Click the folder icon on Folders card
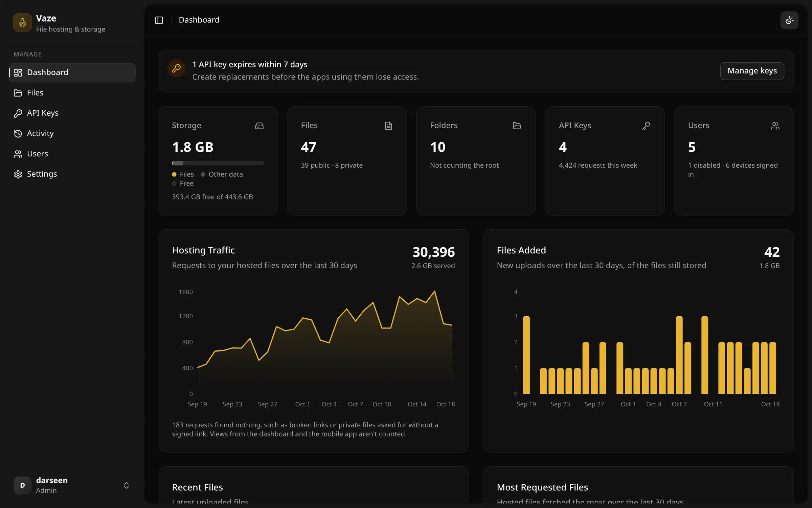This screenshot has height=508, width=812. pos(517,126)
